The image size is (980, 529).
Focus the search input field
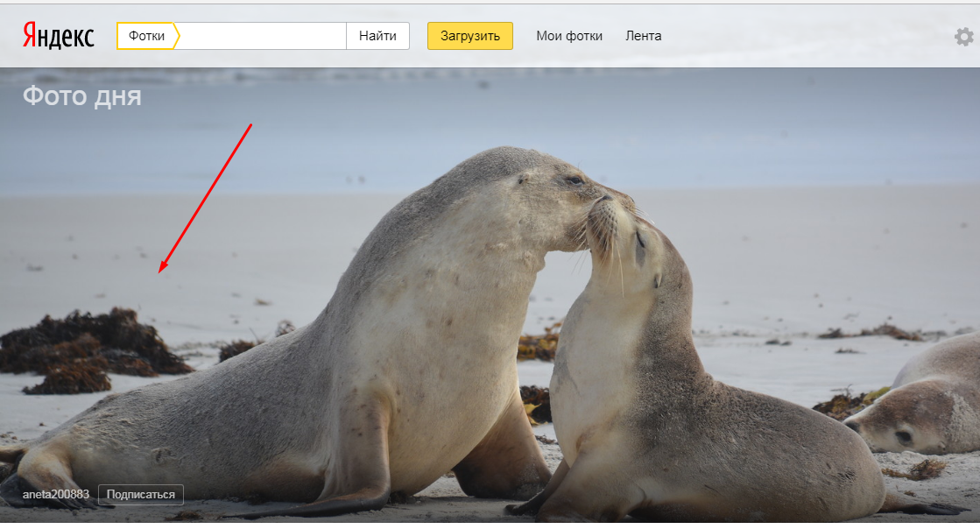(x=263, y=36)
